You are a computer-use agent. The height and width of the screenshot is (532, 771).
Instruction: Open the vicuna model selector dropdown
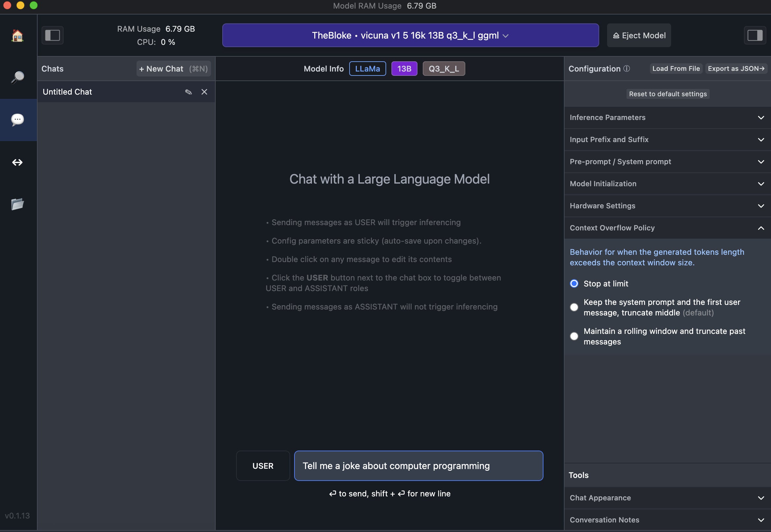coord(410,35)
